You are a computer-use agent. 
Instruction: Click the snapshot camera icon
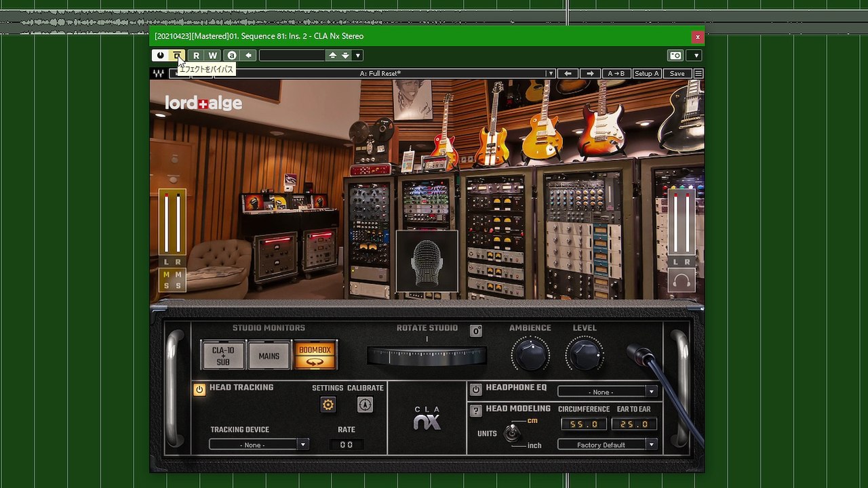coord(675,56)
